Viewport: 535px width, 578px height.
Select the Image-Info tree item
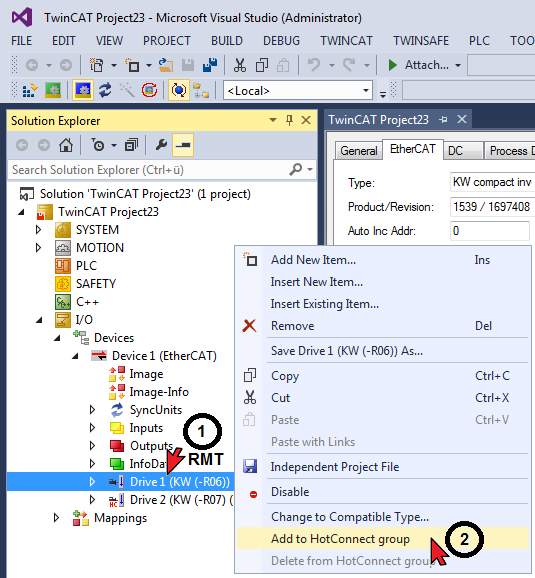(159, 392)
